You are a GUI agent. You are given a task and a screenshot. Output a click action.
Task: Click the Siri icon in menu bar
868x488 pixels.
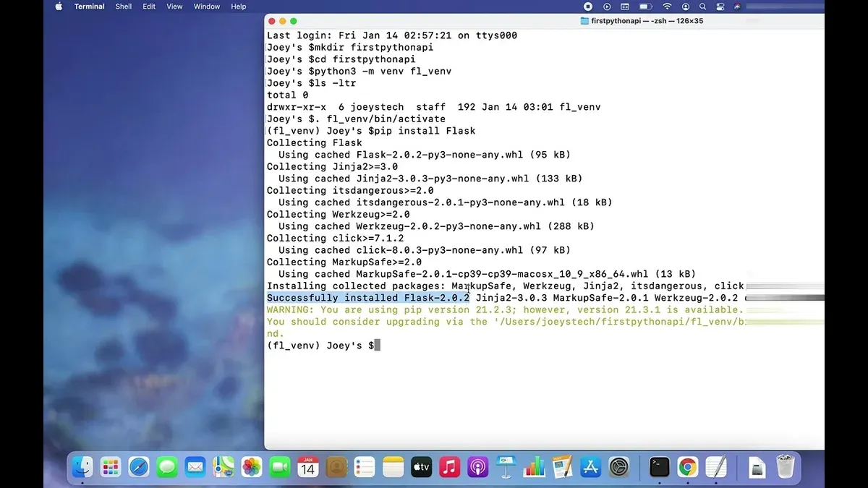(x=737, y=7)
